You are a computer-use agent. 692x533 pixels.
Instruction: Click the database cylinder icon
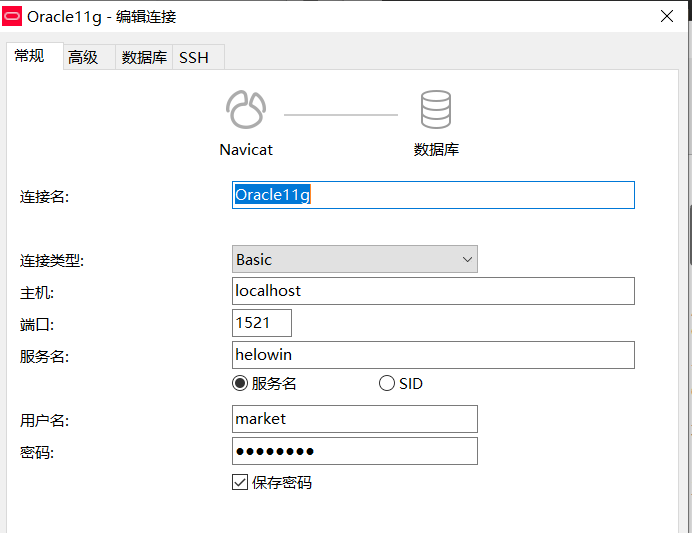[x=436, y=109]
